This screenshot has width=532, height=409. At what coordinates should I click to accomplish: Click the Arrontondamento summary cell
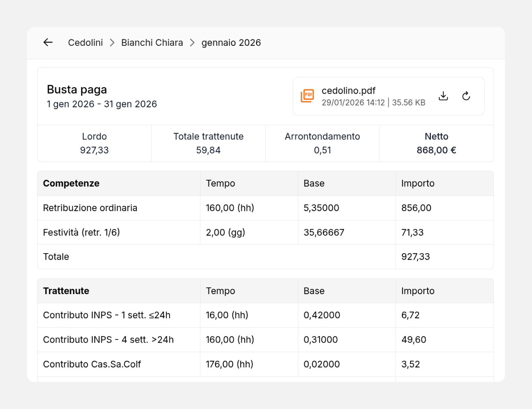(322, 143)
